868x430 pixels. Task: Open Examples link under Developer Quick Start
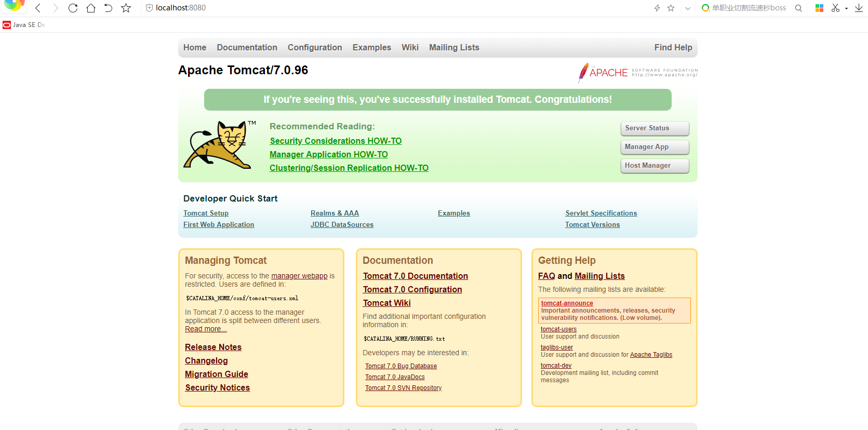[x=454, y=213]
